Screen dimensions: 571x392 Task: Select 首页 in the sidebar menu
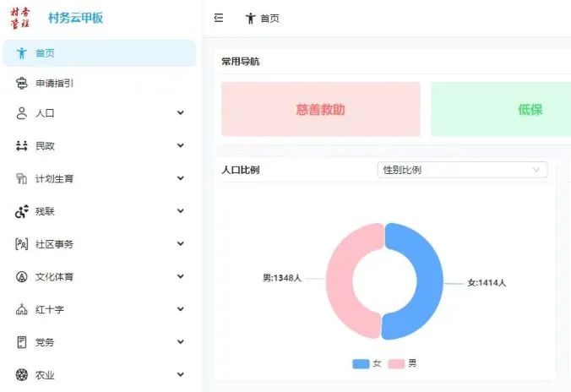[x=45, y=53]
